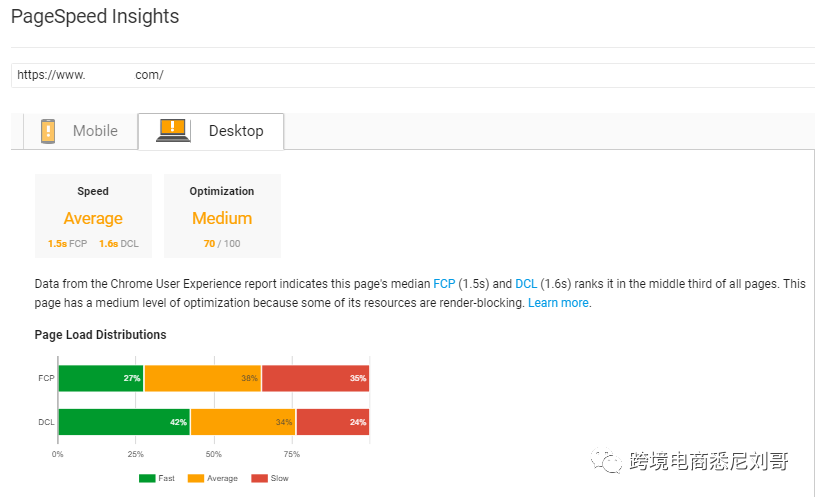Screen dimensions: 815x497
Task: Click the orange 34% DCL bar segment
Action: (243, 422)
